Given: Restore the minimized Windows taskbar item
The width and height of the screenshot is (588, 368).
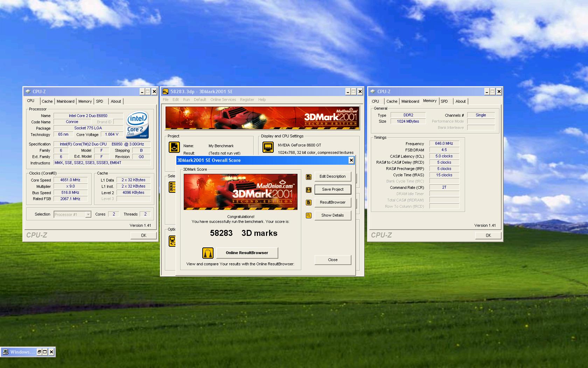Looking at the screenshot, I should click(x=39, y=352).
